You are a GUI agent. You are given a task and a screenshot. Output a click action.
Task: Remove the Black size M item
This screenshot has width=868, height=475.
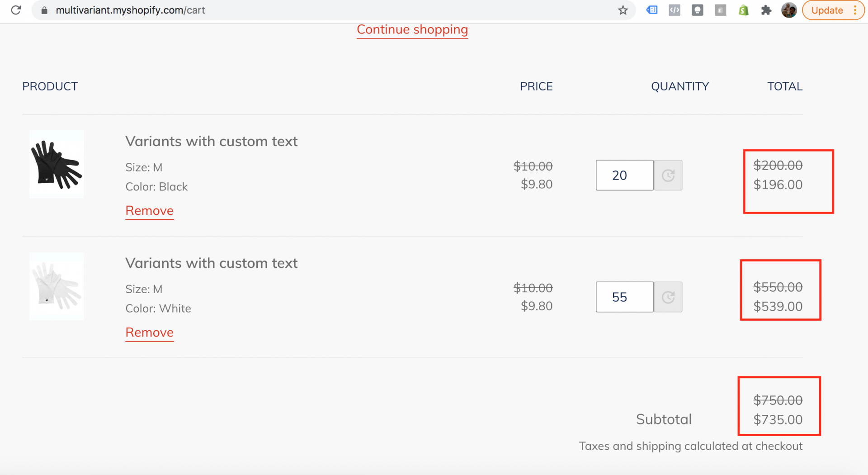149,211
